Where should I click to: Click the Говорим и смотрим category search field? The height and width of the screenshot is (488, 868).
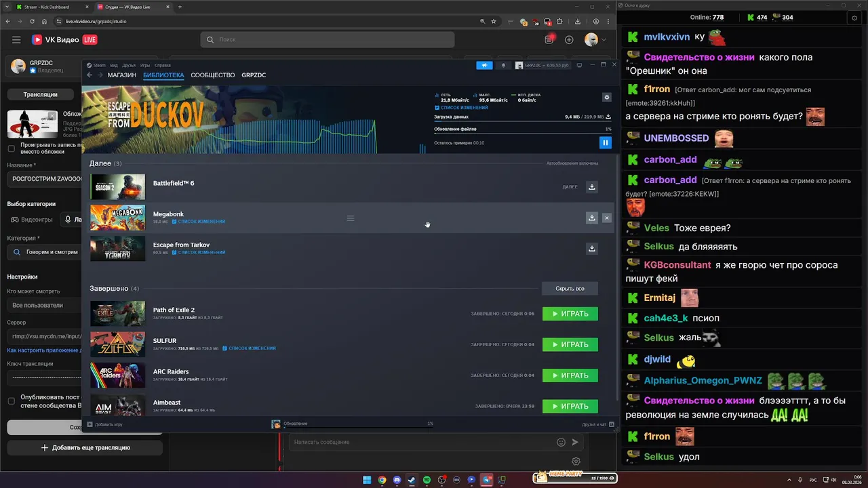45,252
